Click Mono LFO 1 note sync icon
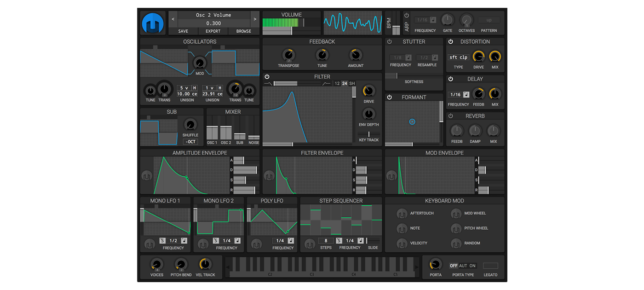644x290 pixels. (184, 241)
